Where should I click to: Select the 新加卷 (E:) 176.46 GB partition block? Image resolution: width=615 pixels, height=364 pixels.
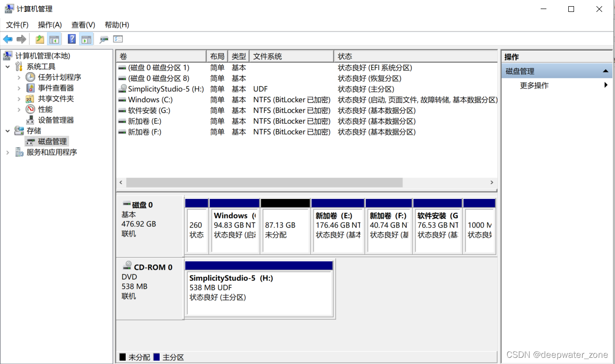click(x=338, y=226)
